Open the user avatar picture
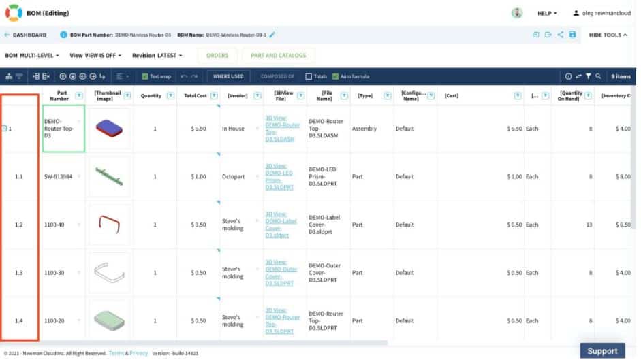 517,13
